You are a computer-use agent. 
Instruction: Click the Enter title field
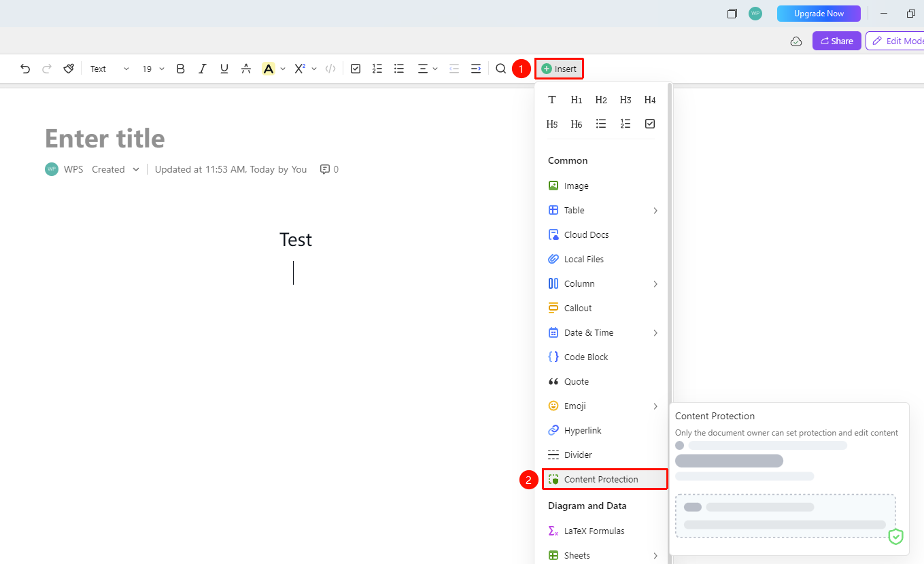105,139
